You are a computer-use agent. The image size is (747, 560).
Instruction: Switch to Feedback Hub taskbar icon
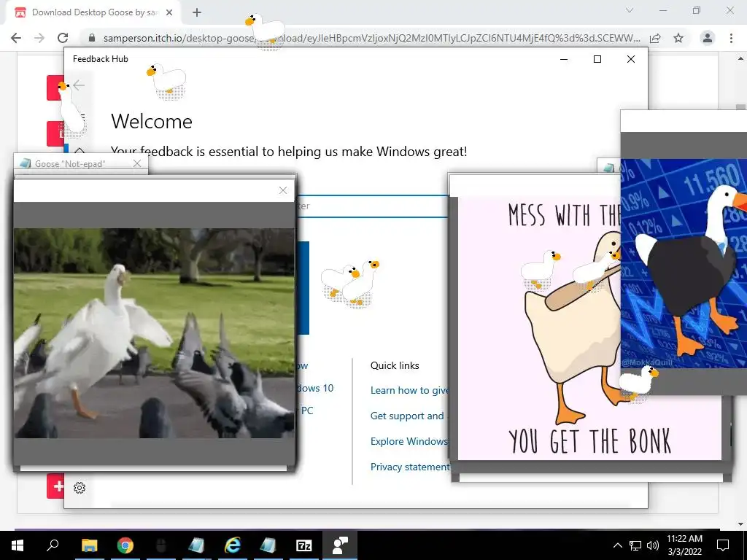point(340,545)
